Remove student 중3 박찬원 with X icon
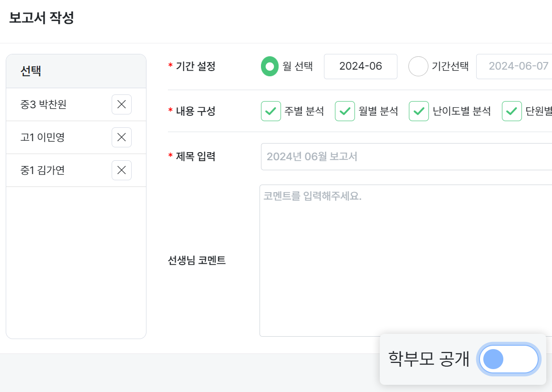 point(121,104)
